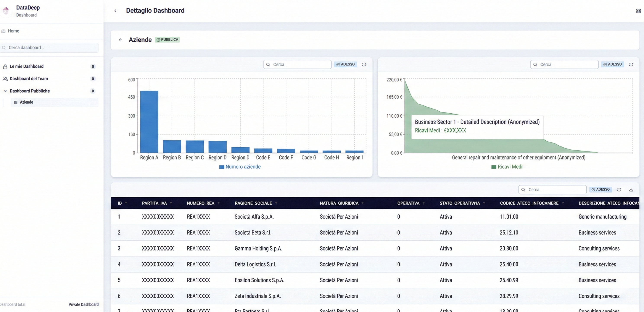Toggle ADESSO on the Ricavi Medi chart
The width and height of the screenshot is (644, 312).
(612, 64)
